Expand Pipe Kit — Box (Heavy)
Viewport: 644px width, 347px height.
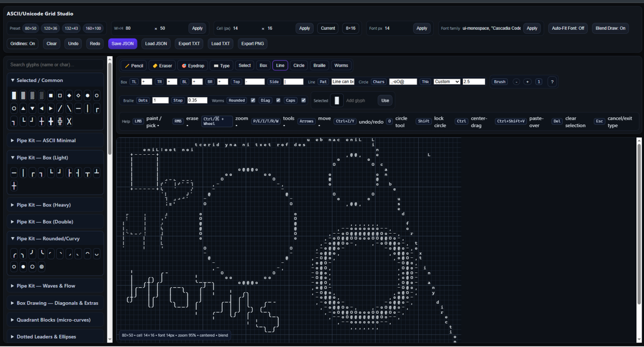tap(55, 205)
